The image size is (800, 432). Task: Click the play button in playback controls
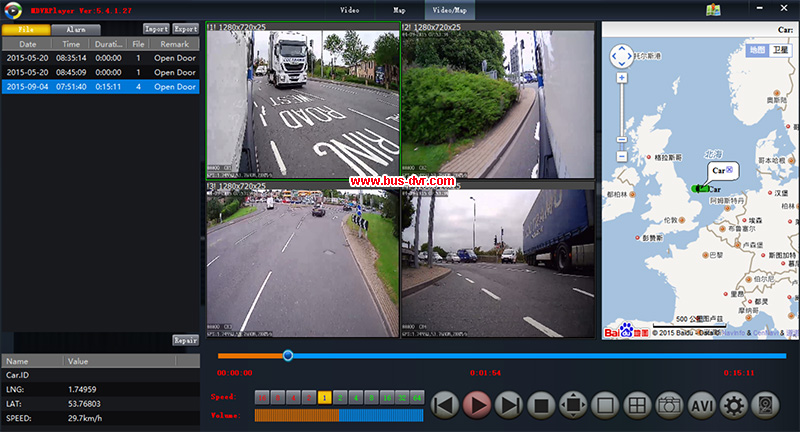pos(478,405)
